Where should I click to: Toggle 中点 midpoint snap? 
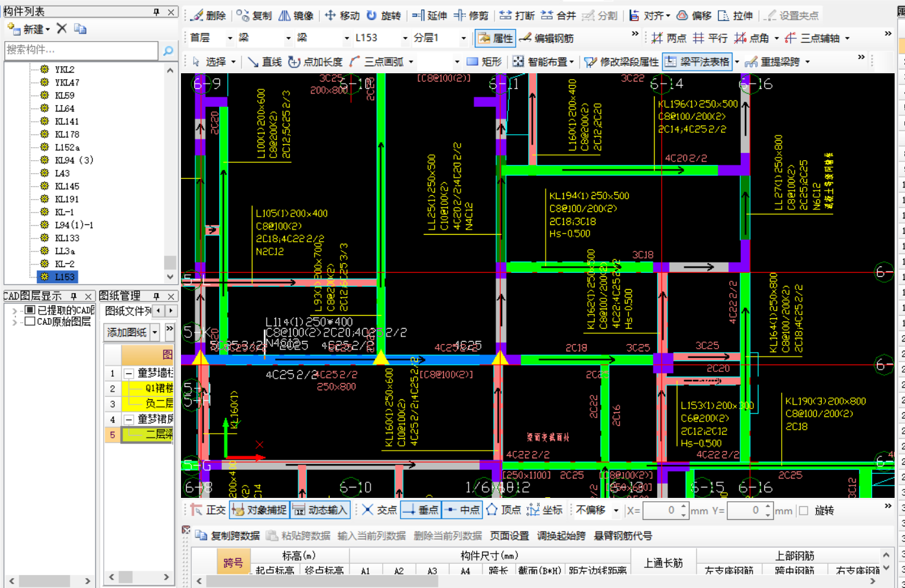click(462, 510)
